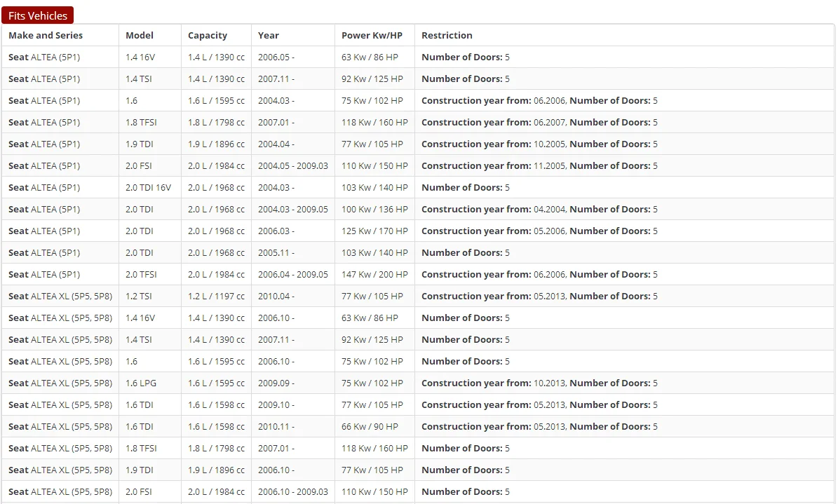Click year range 2004.03 - 2009.05
Screen dimensions: 838x504
[x=293, y=210]
